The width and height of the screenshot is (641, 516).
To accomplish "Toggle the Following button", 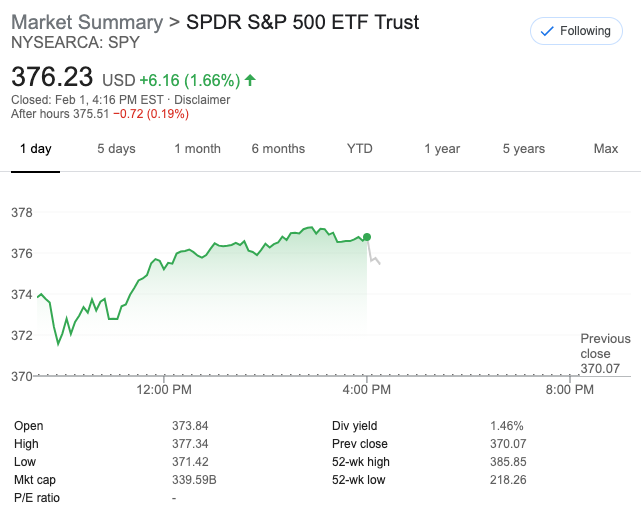I will pyautogui.click(x=575, y=31).
